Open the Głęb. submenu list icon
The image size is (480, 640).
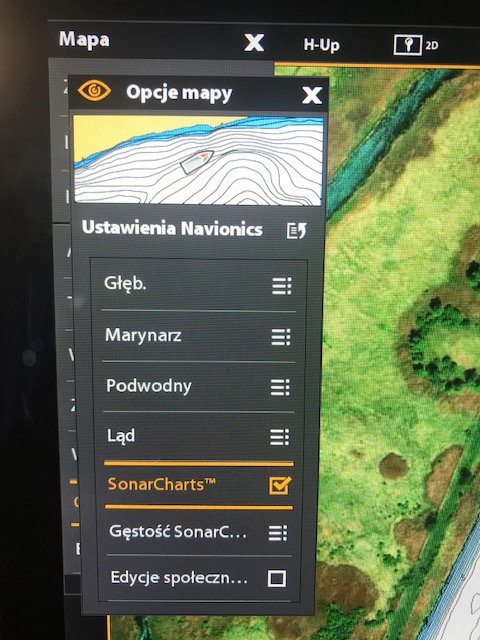tap(282, 286)
